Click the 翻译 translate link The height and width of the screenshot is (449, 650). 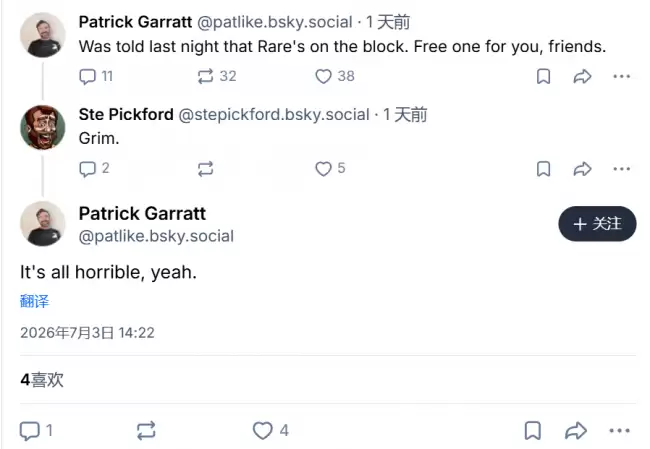34,301
